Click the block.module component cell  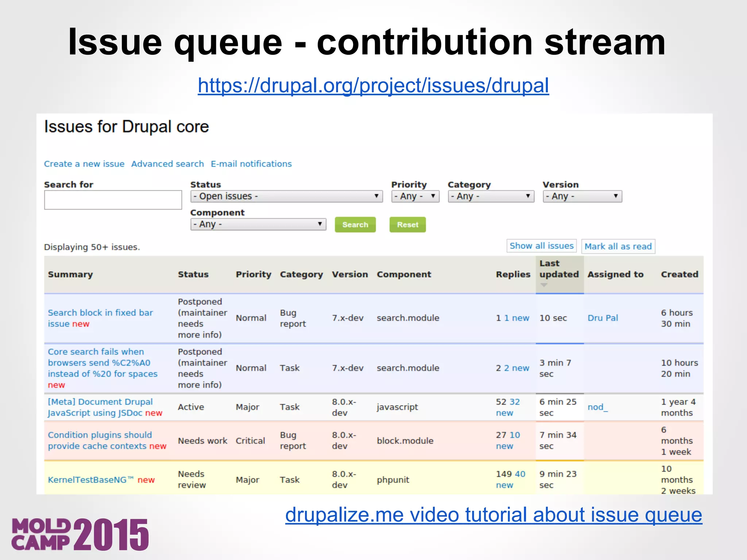tap(405, 441)
